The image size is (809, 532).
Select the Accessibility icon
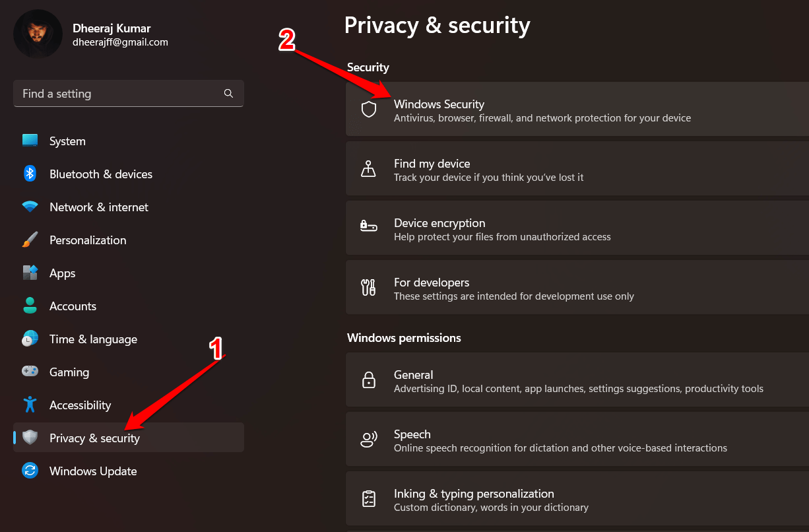click(x=30, y=405)
